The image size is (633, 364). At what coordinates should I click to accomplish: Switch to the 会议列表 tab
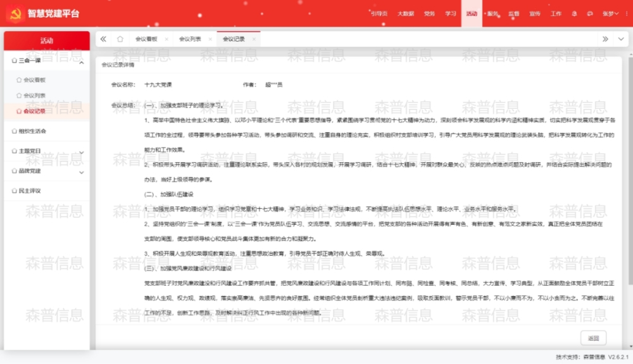click(189, 39)
